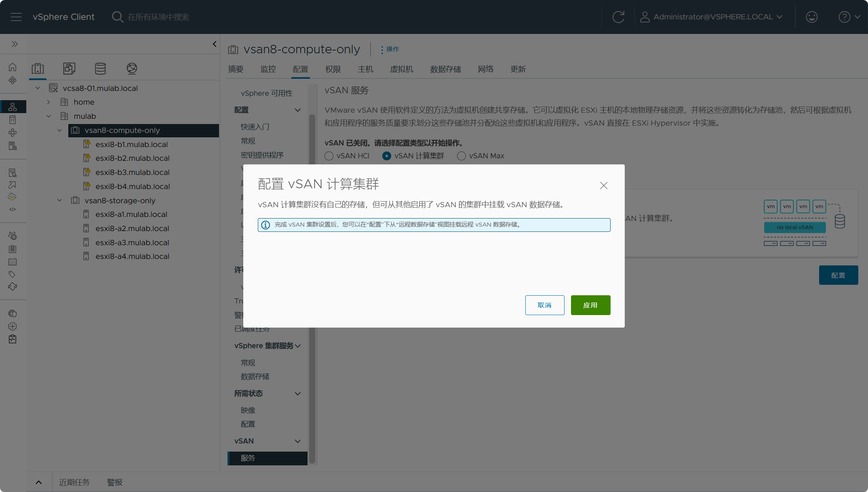Open the Administration gear rail icon

[13, 236]
